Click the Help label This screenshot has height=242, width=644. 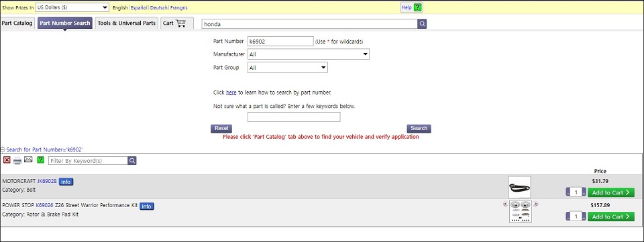click(407, 7)
